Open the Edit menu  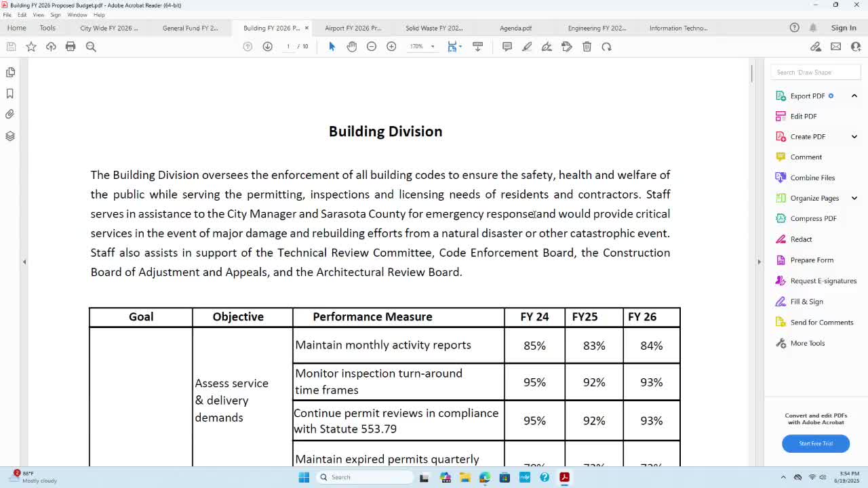tap(22, 15)
